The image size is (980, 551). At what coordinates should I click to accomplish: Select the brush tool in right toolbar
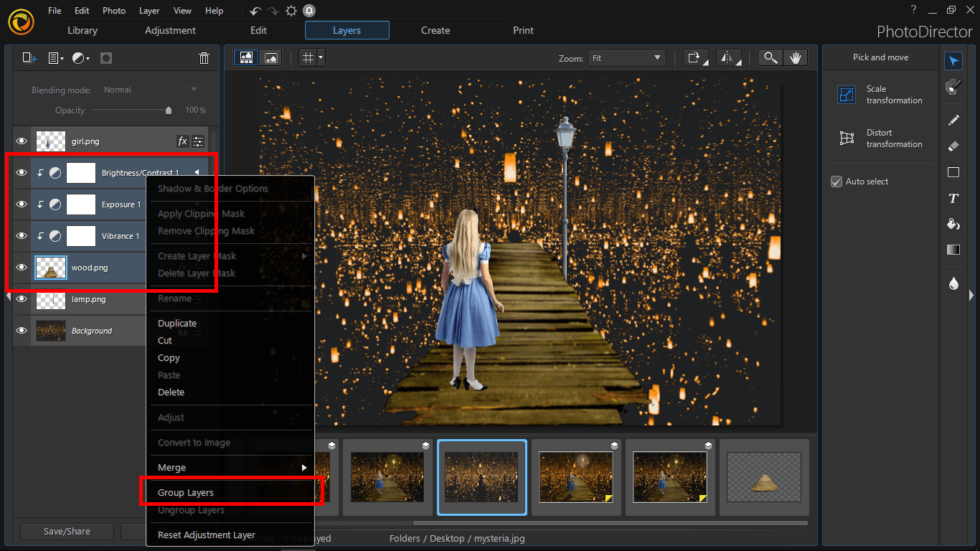coord(953,119)
